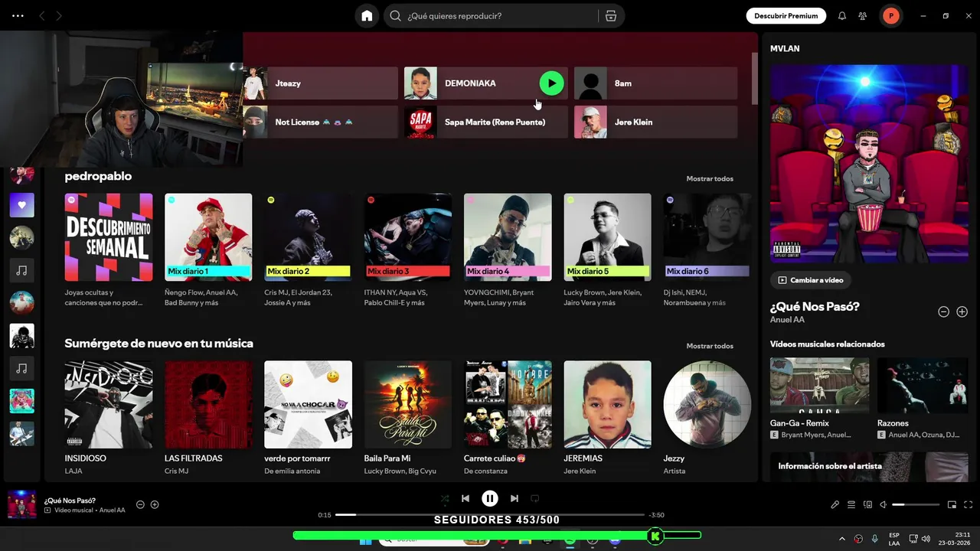Expand hidden system tray icons chevron

(x=842, y=539)
